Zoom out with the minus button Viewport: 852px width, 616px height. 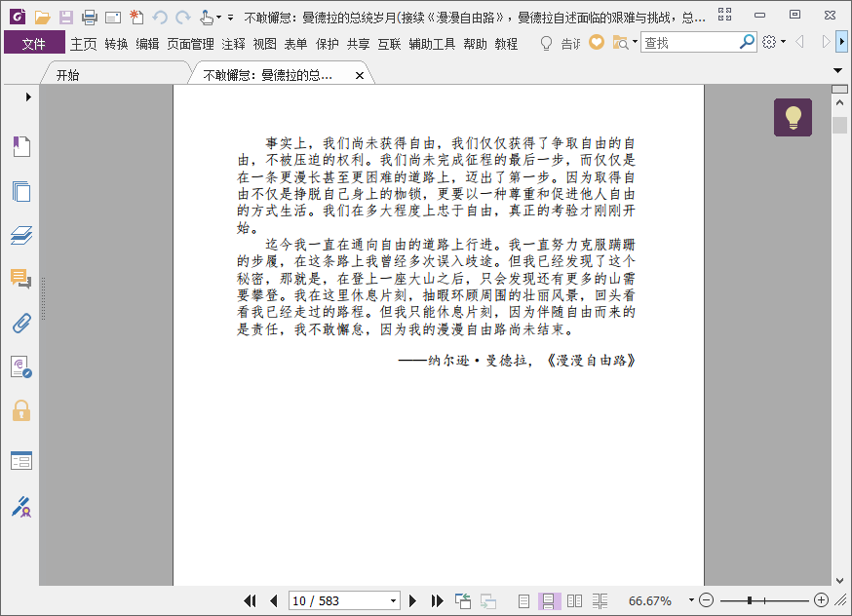tap(707, 600)
